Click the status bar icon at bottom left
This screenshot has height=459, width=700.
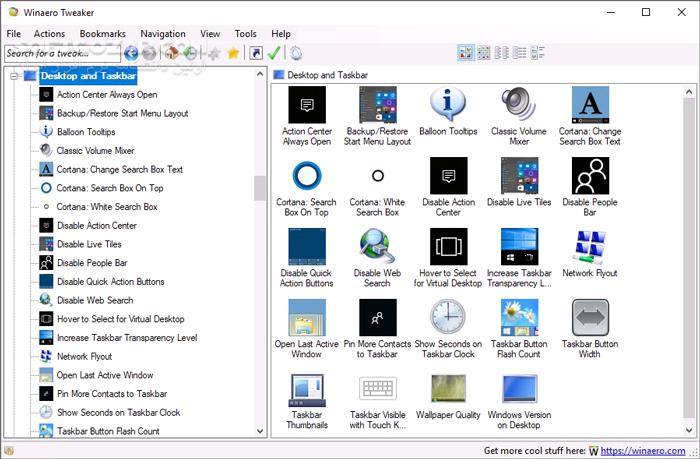9,451
